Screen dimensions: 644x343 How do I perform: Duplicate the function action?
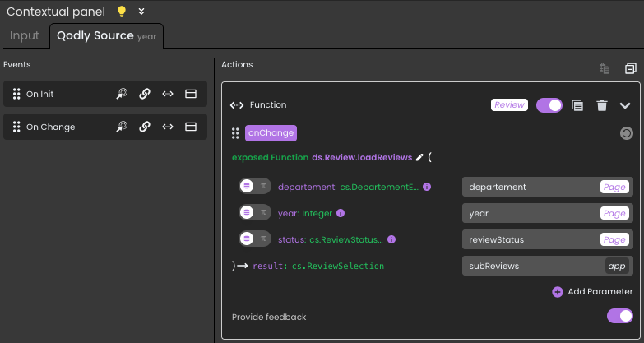point(578,105)
